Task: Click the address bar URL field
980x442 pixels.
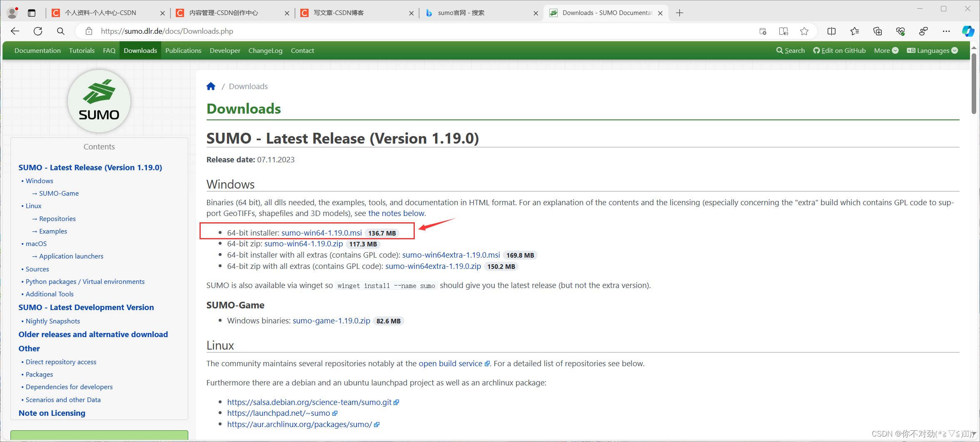Action: (416, 31)
